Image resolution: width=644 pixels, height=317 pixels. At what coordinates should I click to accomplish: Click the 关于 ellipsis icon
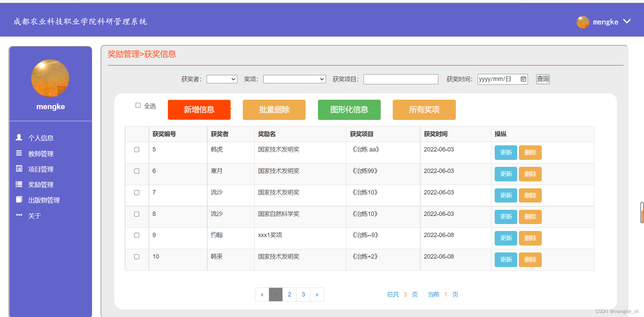tap(19, 215)
